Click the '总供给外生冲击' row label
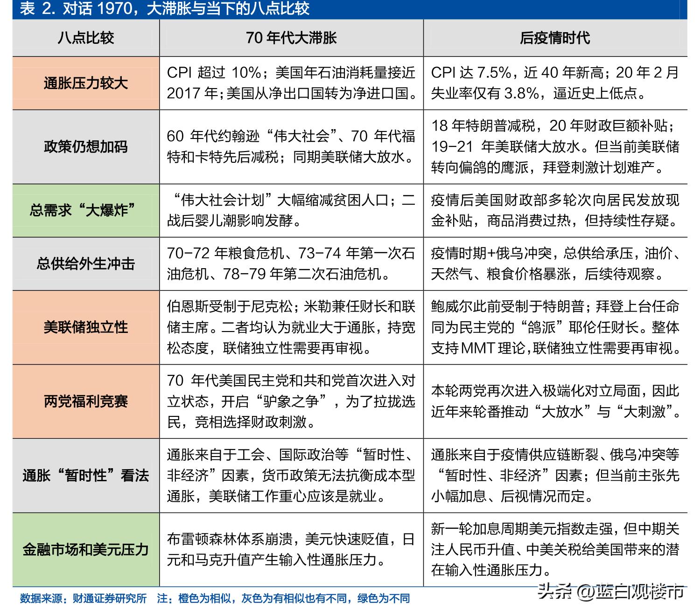This screenshot has height=616, width=700. point(86,264)
